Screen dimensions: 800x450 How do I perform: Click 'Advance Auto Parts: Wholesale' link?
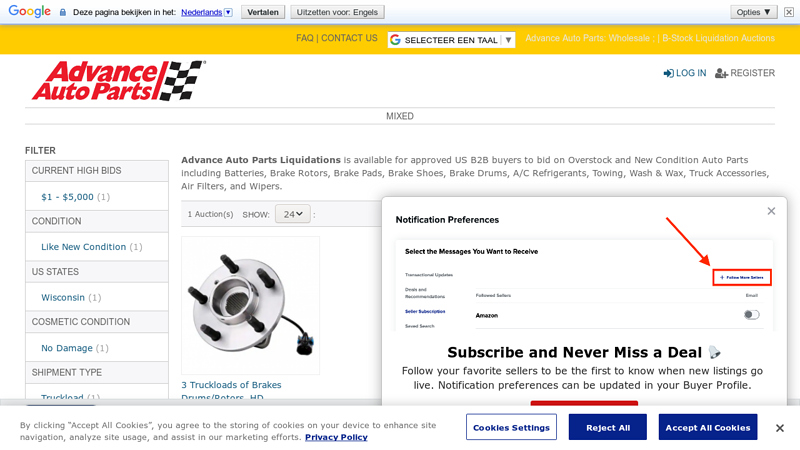[x=587, y=38]
